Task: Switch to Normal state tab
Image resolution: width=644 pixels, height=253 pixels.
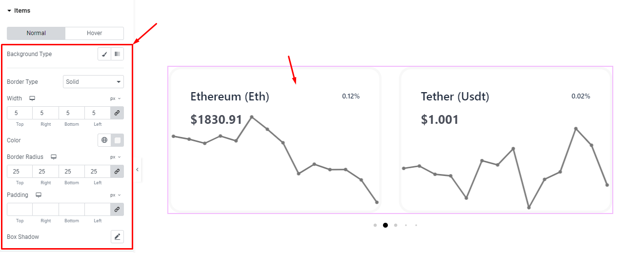Action: [36, 33]
